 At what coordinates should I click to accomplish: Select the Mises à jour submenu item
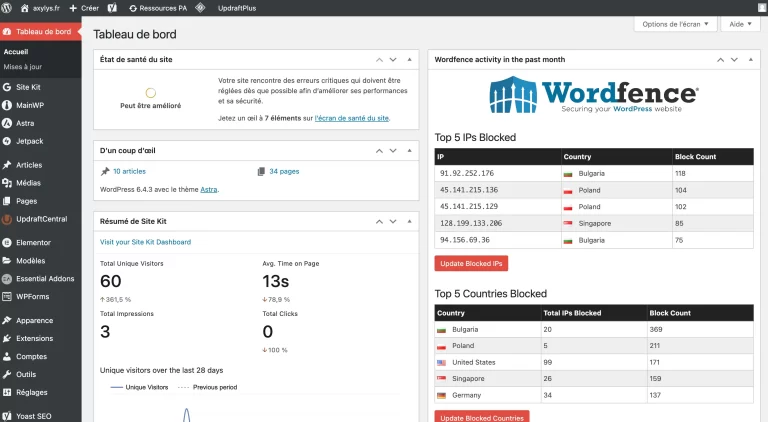23,67
